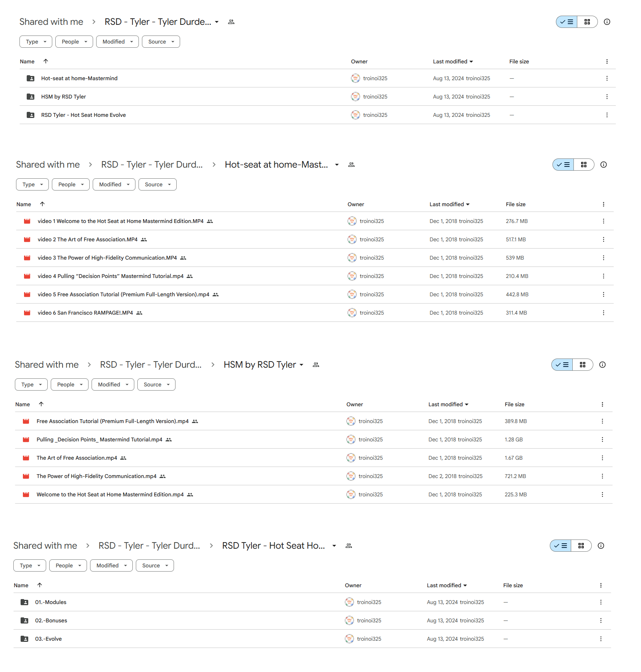Select The Power of High-Fidelity Communication.mp4 row

point(314,476)
